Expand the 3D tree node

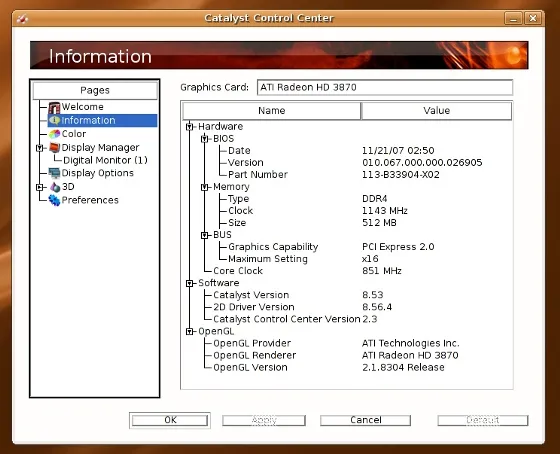40,187
